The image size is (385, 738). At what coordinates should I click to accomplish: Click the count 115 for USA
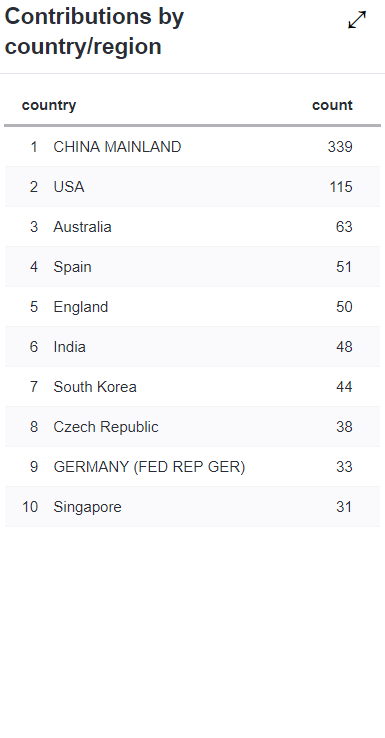click(x=341, y=187)
